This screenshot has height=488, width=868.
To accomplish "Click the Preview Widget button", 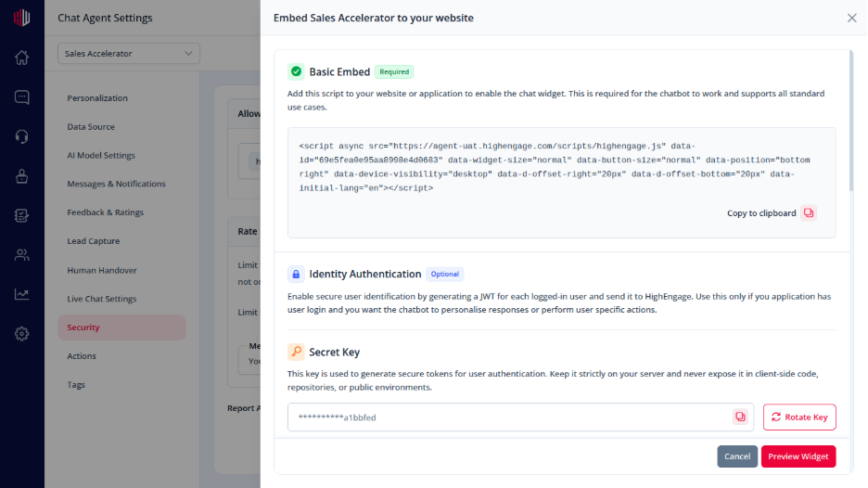I will coord(798,456).
